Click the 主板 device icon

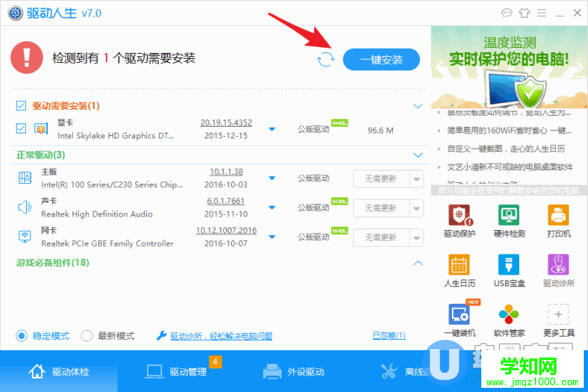point(25,178)
